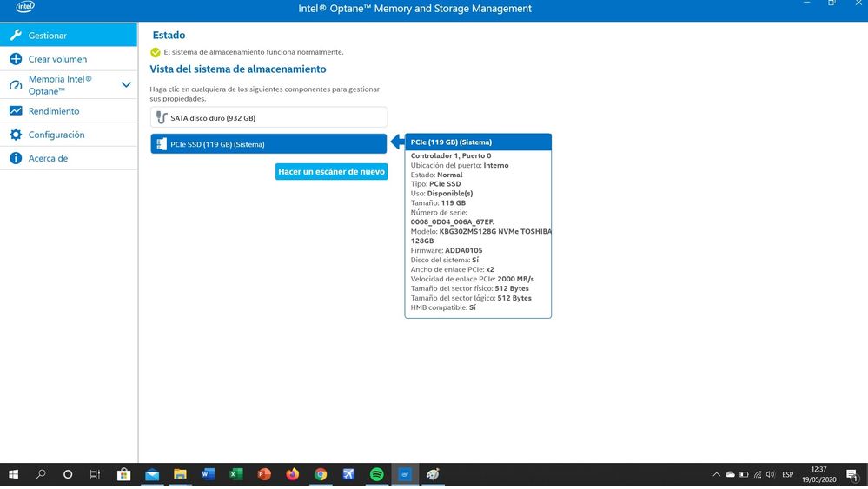Click the chart icon for Rendimiento
868x489 pixels.
16,110
